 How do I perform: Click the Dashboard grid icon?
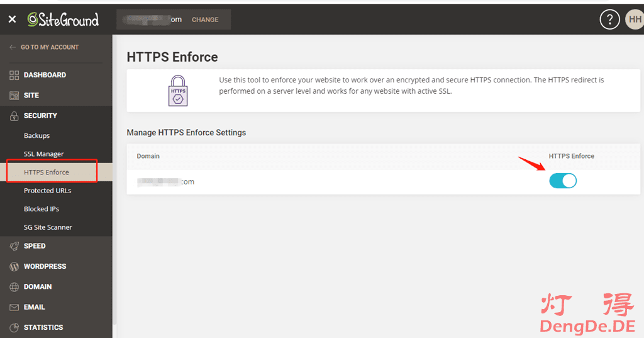coord(14,75)
